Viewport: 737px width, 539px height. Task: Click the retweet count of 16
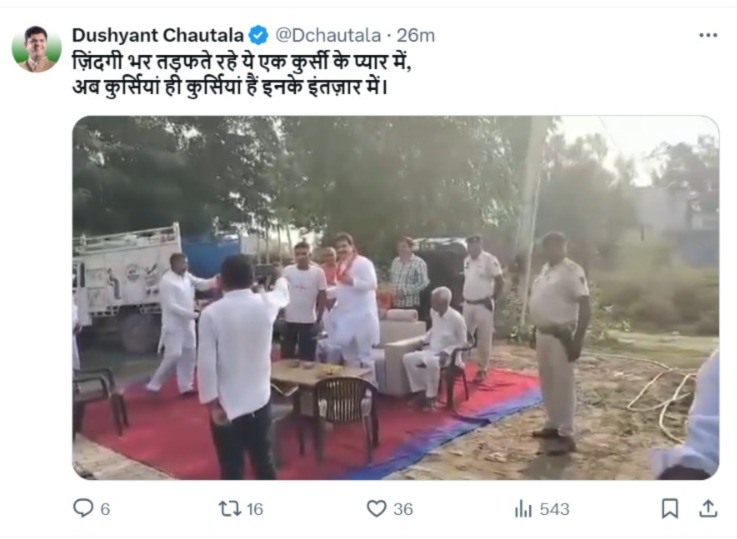[x=255, y=509]
